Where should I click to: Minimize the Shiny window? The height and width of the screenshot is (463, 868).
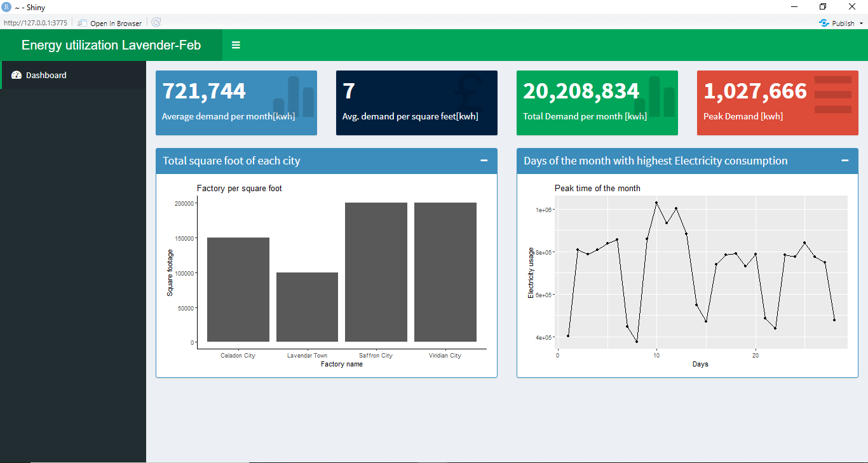pyautogui.click(x=794, y=7)
